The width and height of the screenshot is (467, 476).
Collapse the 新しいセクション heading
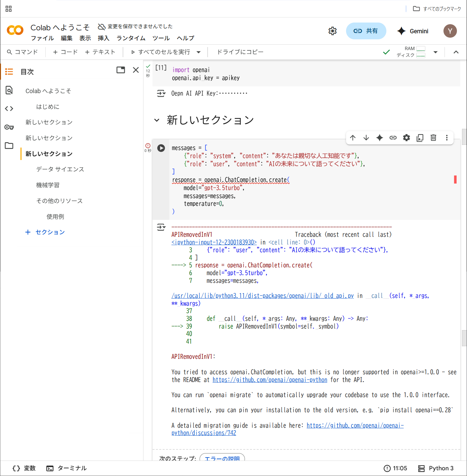pyautogui.click(x=157, y=120)
